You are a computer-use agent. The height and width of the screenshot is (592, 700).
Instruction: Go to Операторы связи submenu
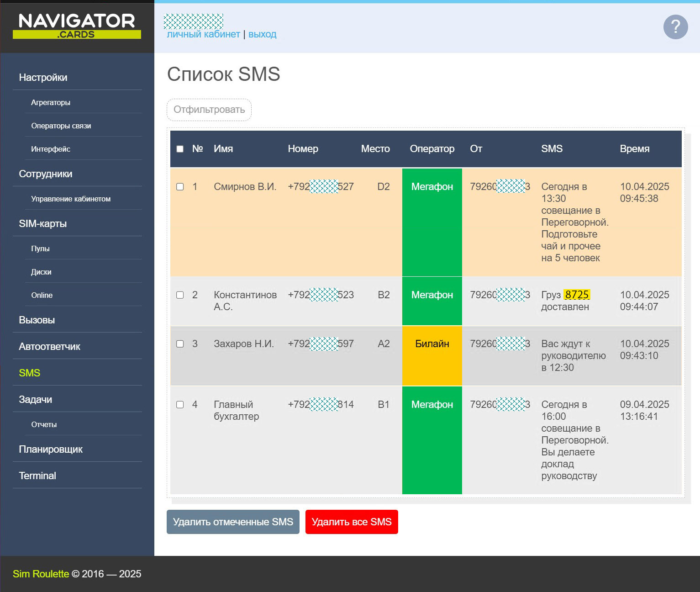pyautogui.click(x=61, y=126)
